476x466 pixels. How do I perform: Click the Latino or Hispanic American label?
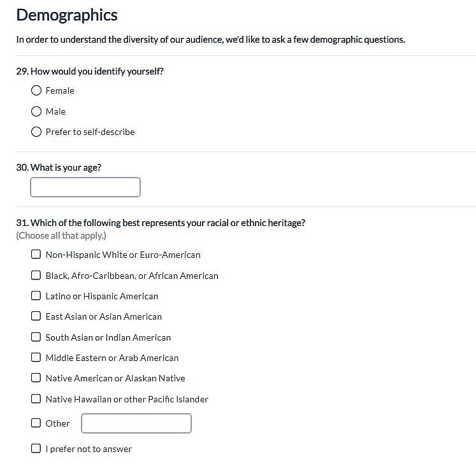click(x=102, y=296)
